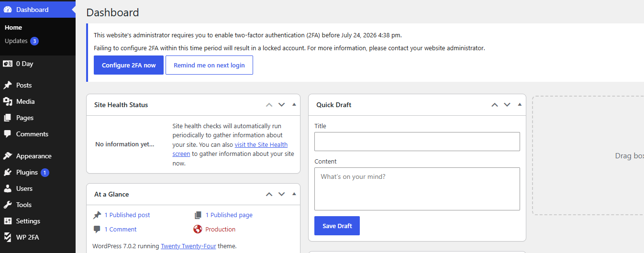Click the Configure 2FA now button

(129, 65)
